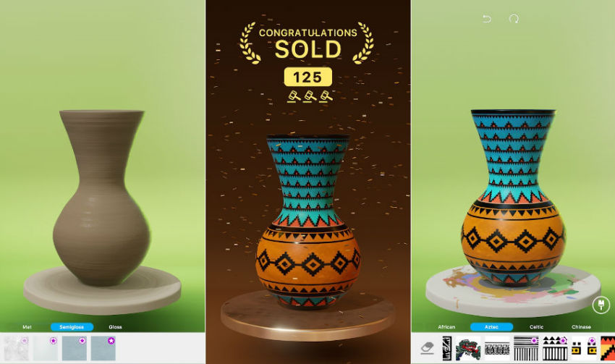Open the Chinese patterns tab
Viewport: 615px width, 364px height.
581,327
